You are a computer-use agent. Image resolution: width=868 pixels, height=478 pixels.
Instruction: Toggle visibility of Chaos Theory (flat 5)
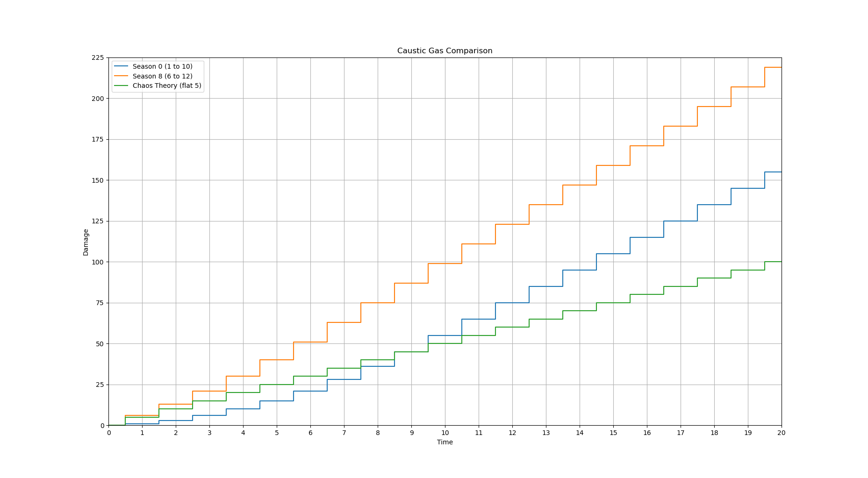coord(167,86)
